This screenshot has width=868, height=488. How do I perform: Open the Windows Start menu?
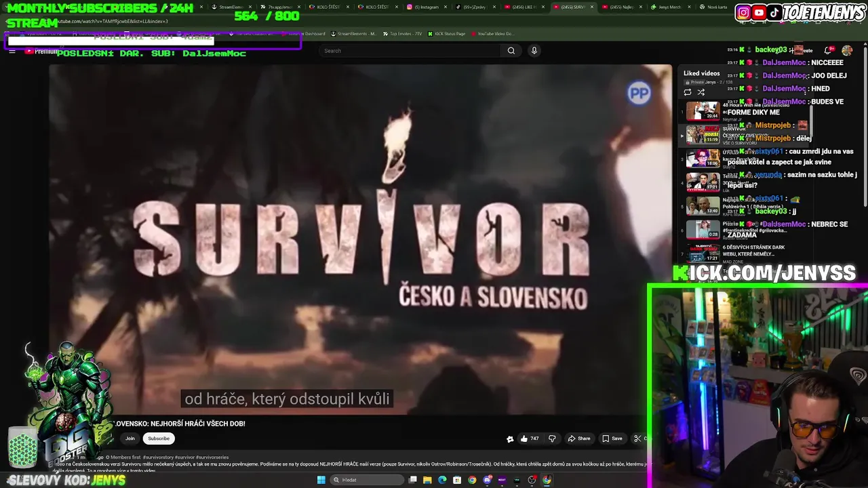(321, 480)
